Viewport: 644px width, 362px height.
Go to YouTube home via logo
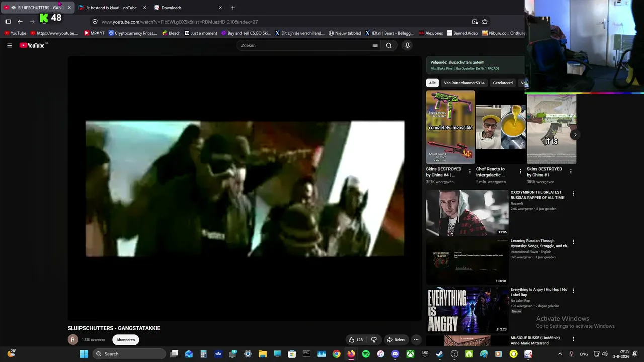point(33,45)
